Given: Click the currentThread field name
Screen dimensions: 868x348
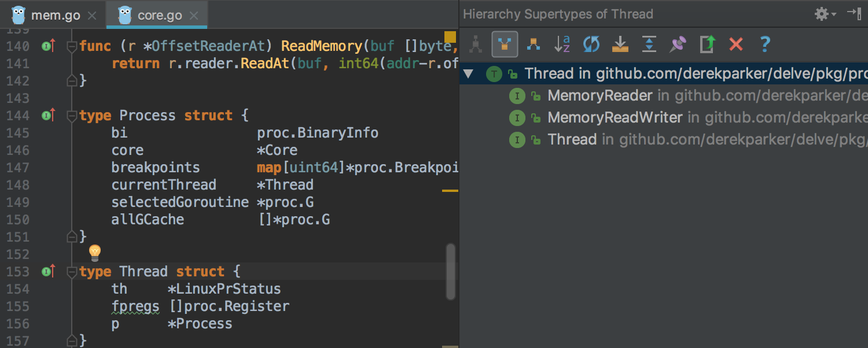Looking at the screenshot, I should 164,184.
